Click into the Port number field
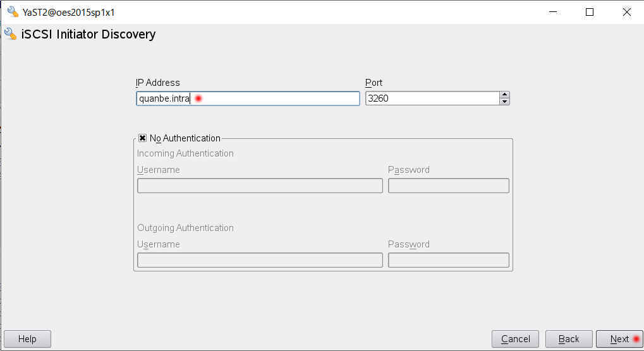The width and height of the screenshot is (644, 351). click(432, 98)
